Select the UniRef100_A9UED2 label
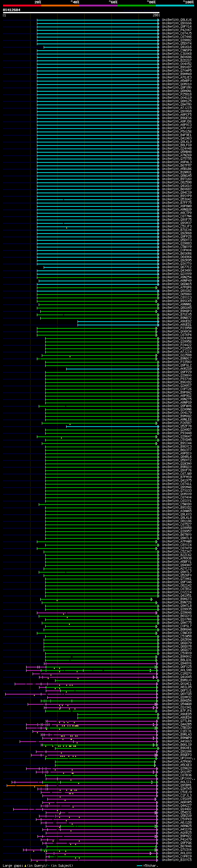197x868 pixels. coord(177,321)
